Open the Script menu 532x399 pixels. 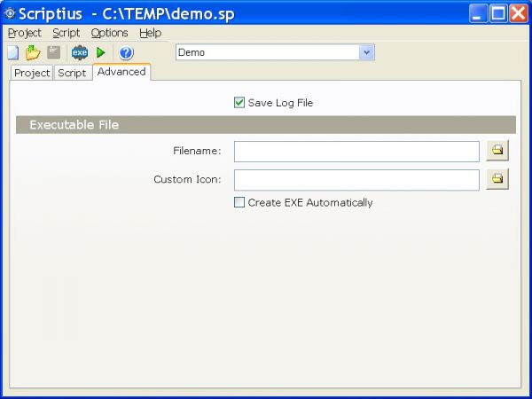(x=66, y=33)
